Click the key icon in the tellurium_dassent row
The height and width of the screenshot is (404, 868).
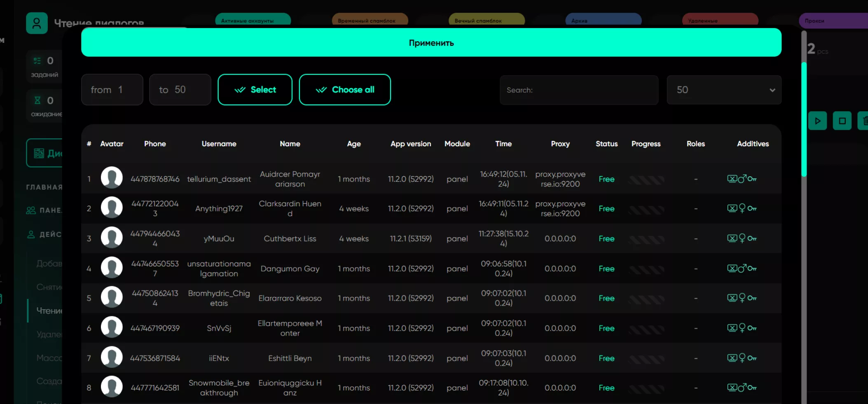point(752,179)
